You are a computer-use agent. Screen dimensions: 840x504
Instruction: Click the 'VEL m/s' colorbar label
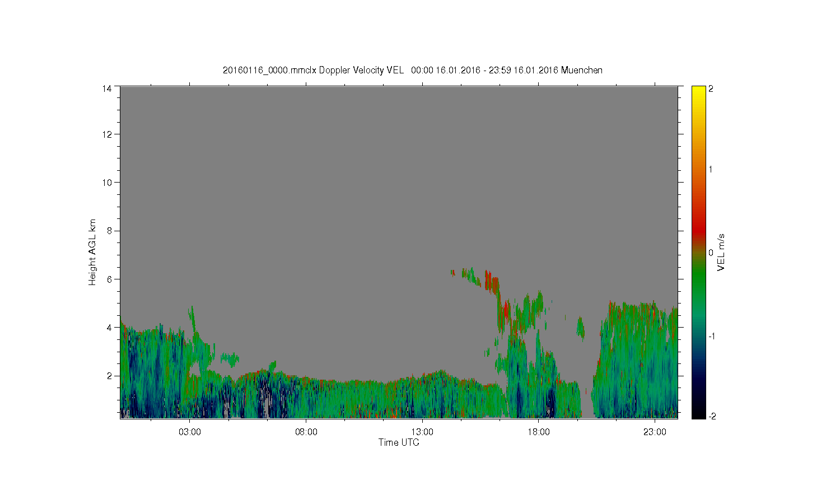[x=721, y=253]
